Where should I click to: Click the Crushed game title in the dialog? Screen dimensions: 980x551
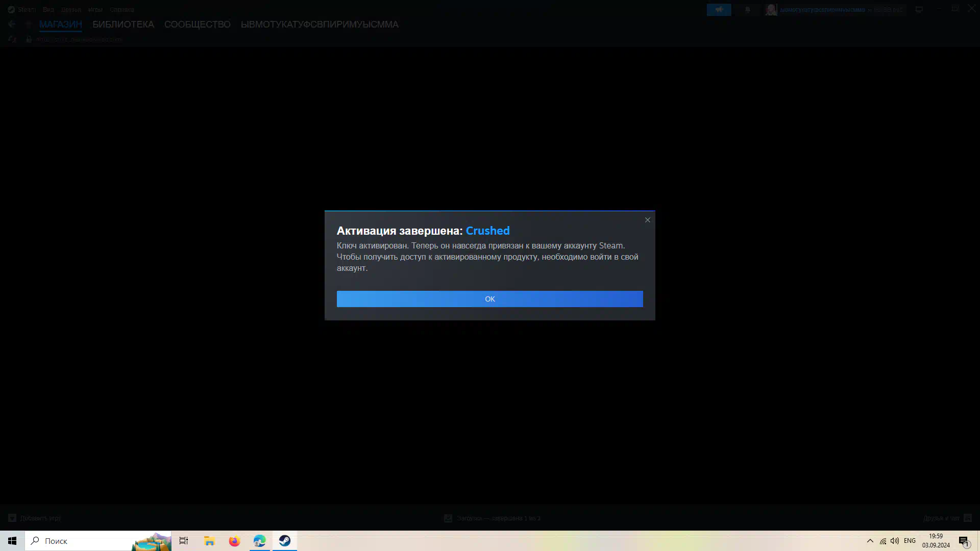click(487, 231)
